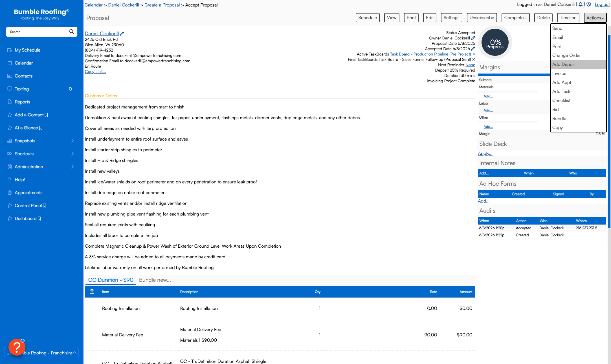Image resolution: width=611 pixels, height=364 pixels.
Task: Remove the Final TaskBoards entry with the X
Action: click(474, 59)
